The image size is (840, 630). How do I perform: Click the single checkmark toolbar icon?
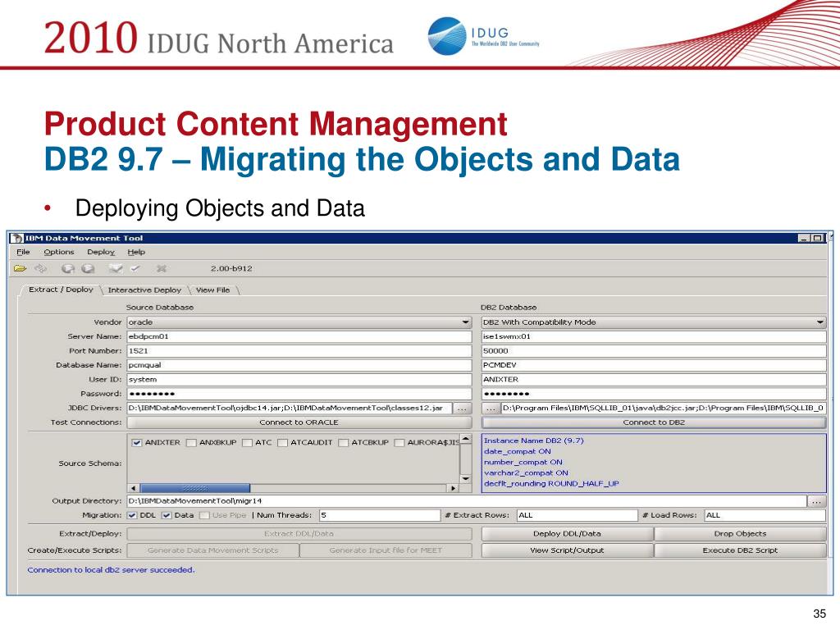[x=135, y=268]
